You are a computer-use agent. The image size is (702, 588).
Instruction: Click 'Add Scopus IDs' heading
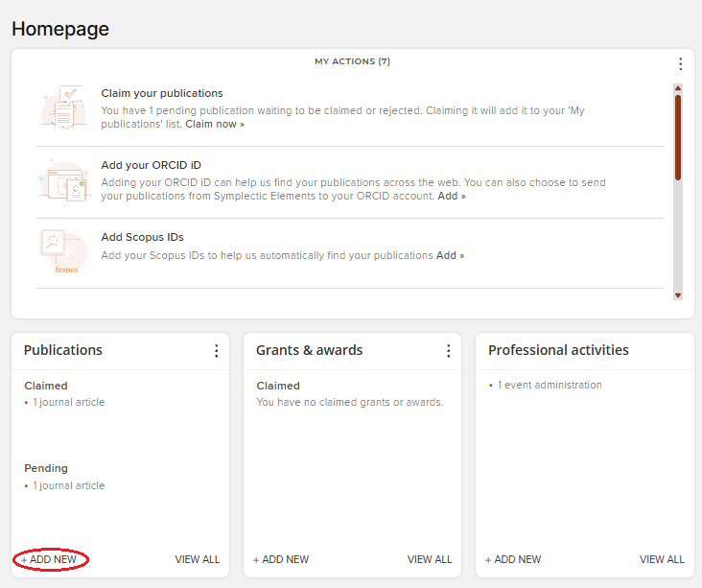click(142, 237)
